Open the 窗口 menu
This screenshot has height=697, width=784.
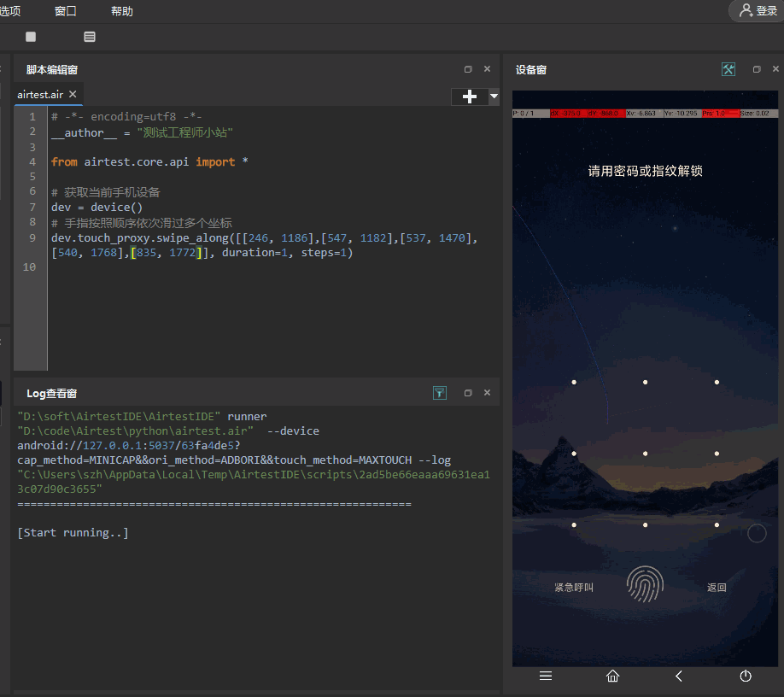pos(66,11)
